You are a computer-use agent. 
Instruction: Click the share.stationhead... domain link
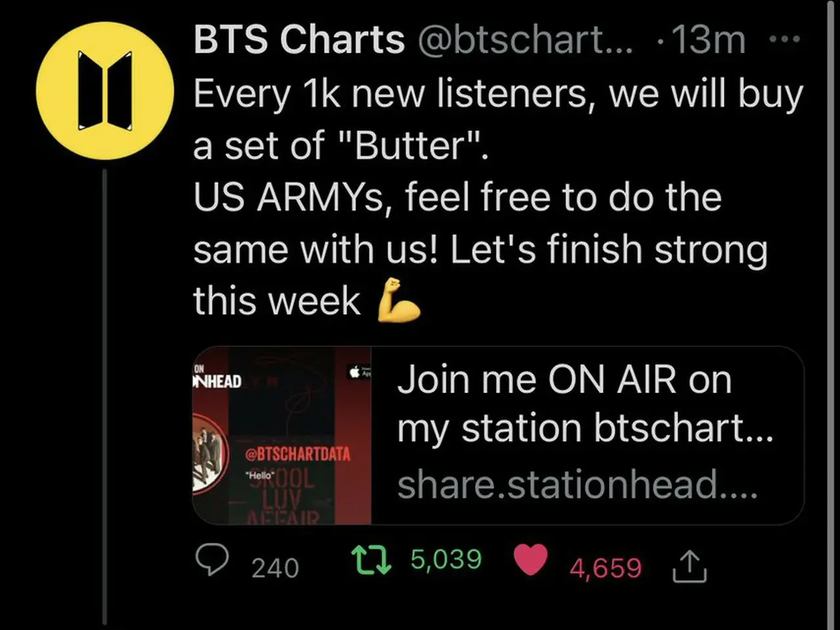pos(577,485)
